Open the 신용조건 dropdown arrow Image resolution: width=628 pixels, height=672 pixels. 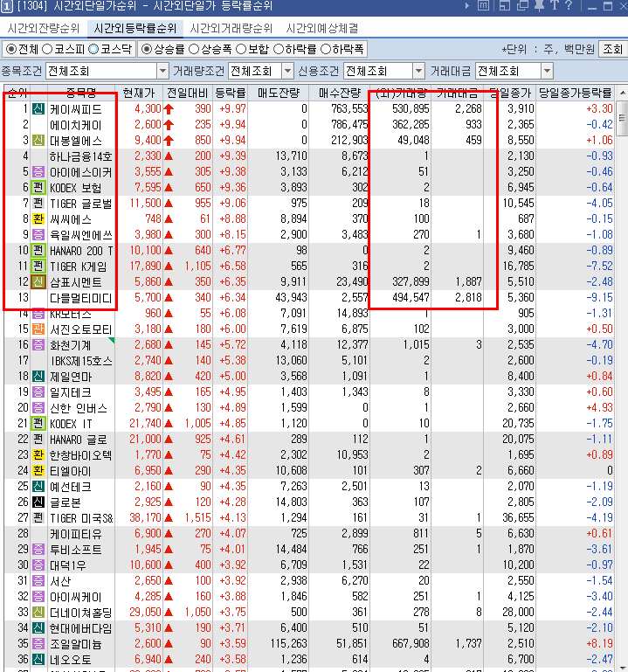click(418, 71)
